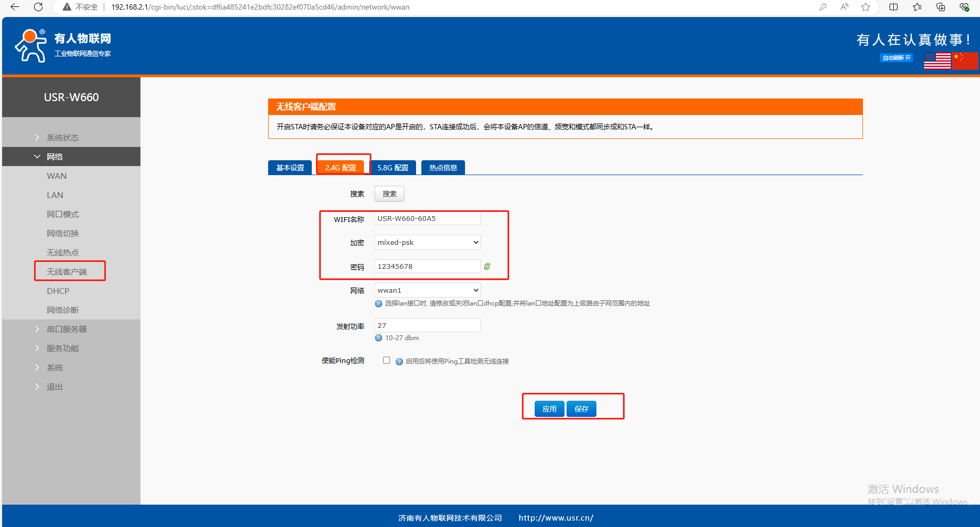Viewport: 980px width, 527px height.
Task: Switch to the 5.8G 配置 tab
Action: pyautogui.click(x=393, y=168)
